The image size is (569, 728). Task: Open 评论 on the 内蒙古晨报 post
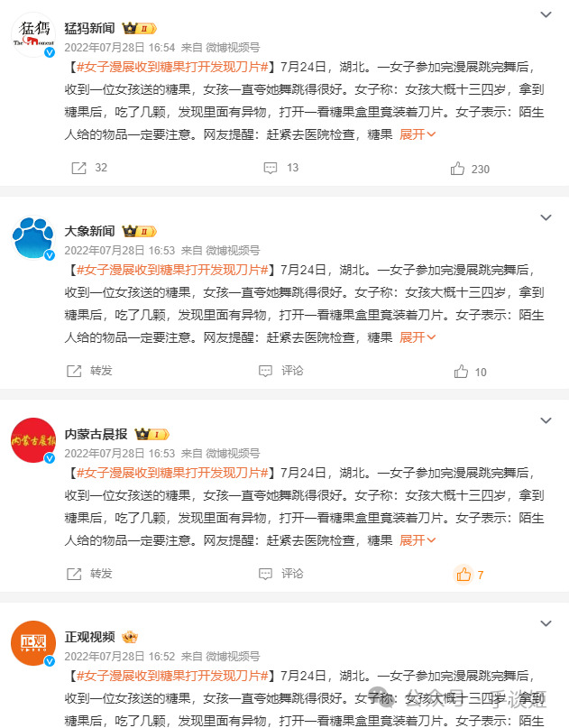[x=280, y=574]
